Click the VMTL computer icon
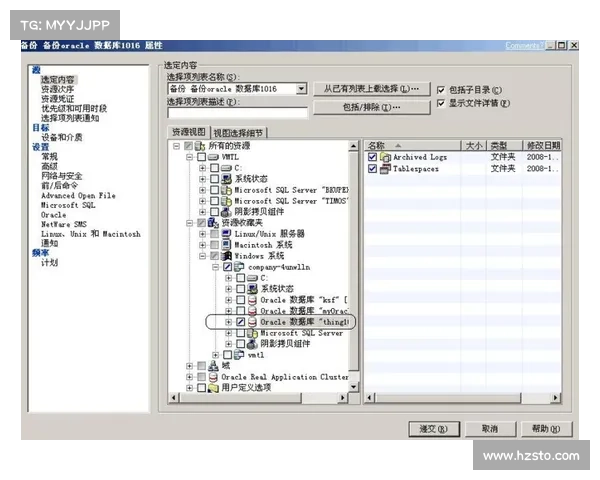Viewport: 600px width, 480px height. [x=213, y=157]
